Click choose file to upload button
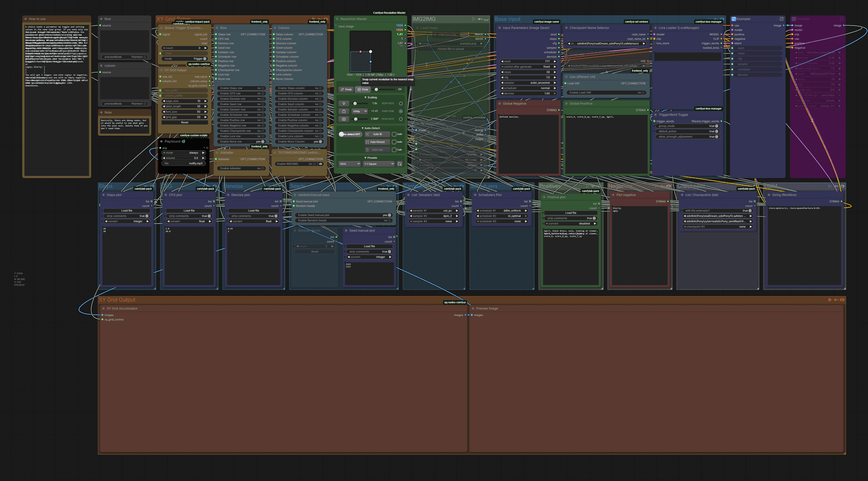The height and width of the screenshot is (481, 868). (x=450, y=49)
